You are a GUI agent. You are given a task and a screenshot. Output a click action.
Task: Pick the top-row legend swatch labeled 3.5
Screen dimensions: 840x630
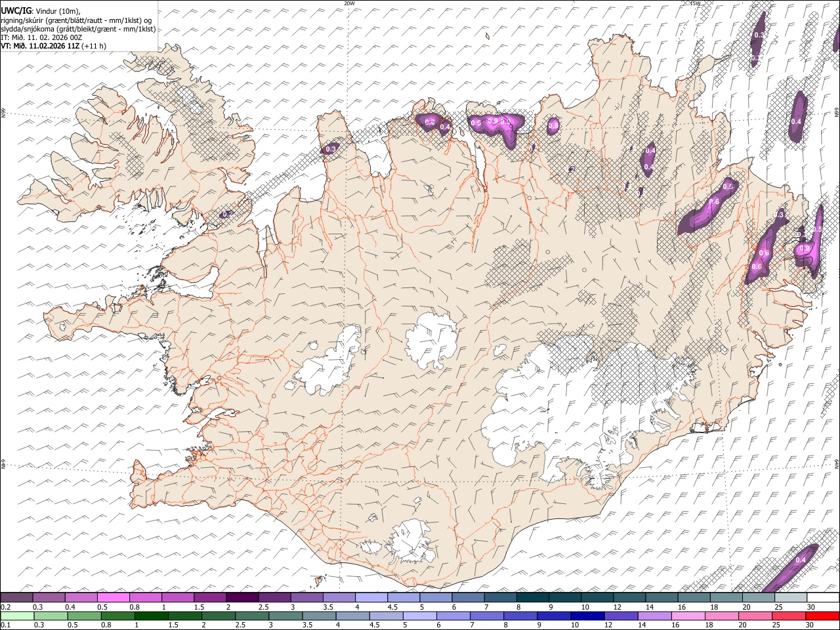(339, 598)
